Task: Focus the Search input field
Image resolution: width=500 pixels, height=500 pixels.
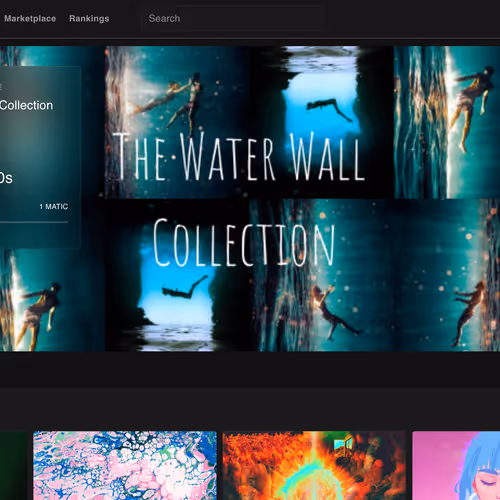Action: 233,19
